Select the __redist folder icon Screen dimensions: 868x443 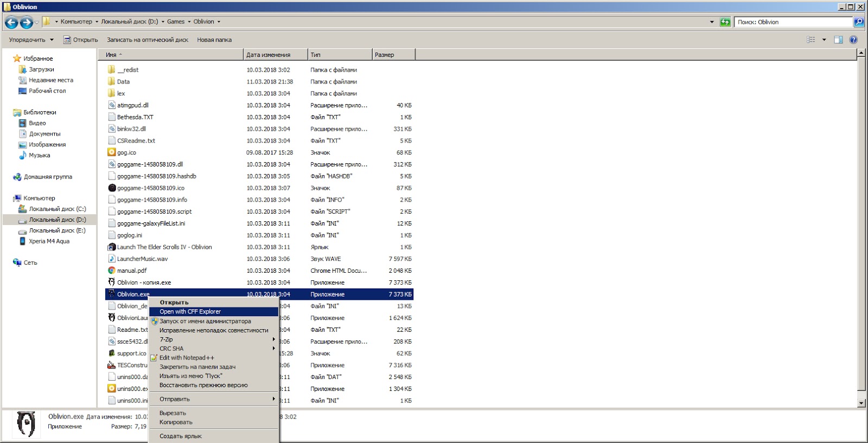point(112,69)
